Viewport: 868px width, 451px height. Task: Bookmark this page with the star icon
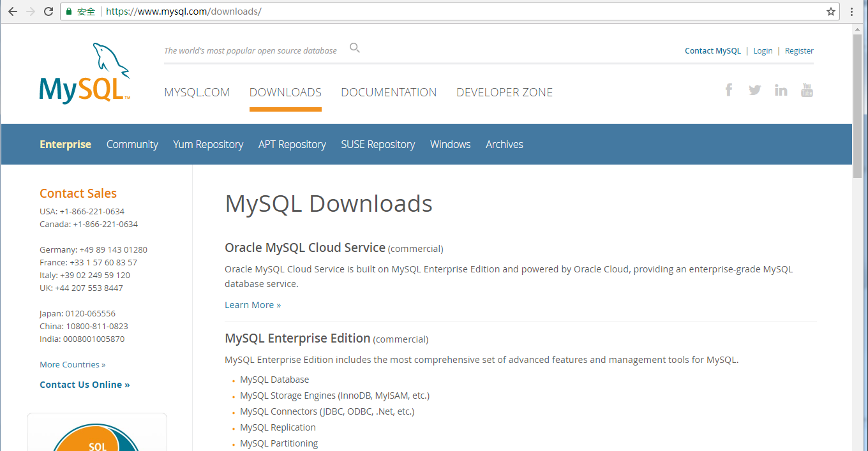[831, 11]
